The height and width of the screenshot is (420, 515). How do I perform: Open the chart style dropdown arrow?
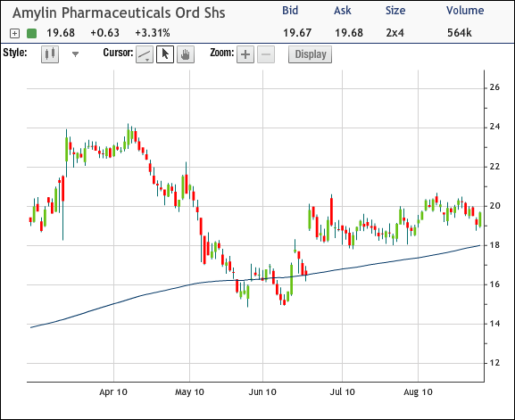click(76, 54)
